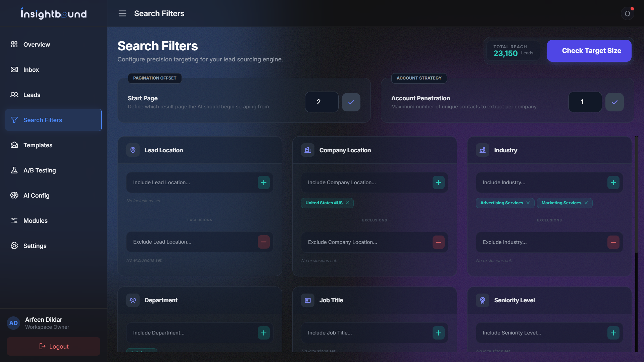The height and width of the screenshot is (362, 644).
Task: Toggle the hamburger sidebar menu
Action: click(x=122, y=13)
